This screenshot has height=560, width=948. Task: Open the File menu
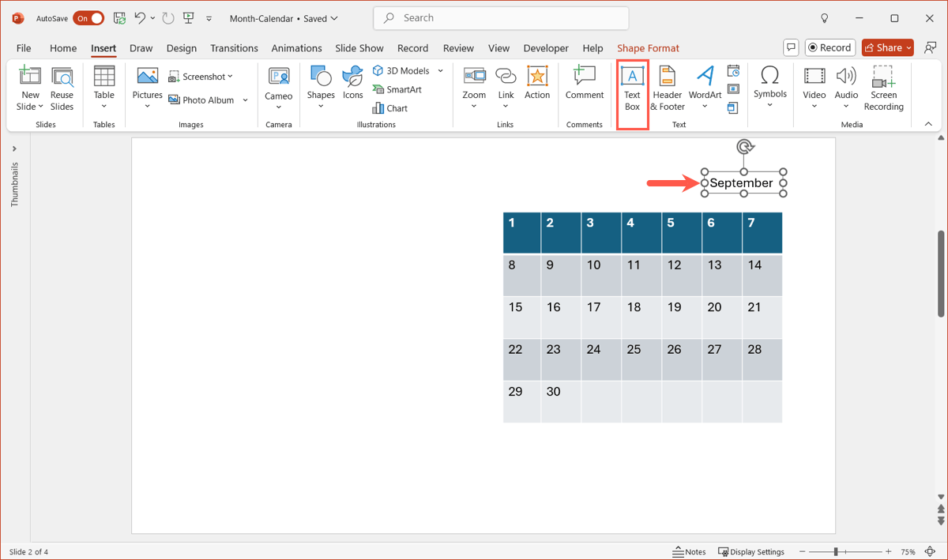[24, 48]
